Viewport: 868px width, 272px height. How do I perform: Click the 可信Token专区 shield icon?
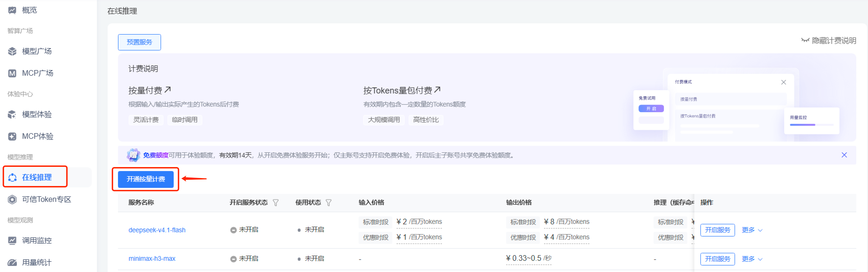(12, 200)
